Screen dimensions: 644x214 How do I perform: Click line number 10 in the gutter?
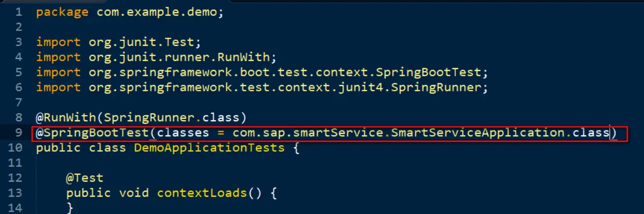pos(15,147)
